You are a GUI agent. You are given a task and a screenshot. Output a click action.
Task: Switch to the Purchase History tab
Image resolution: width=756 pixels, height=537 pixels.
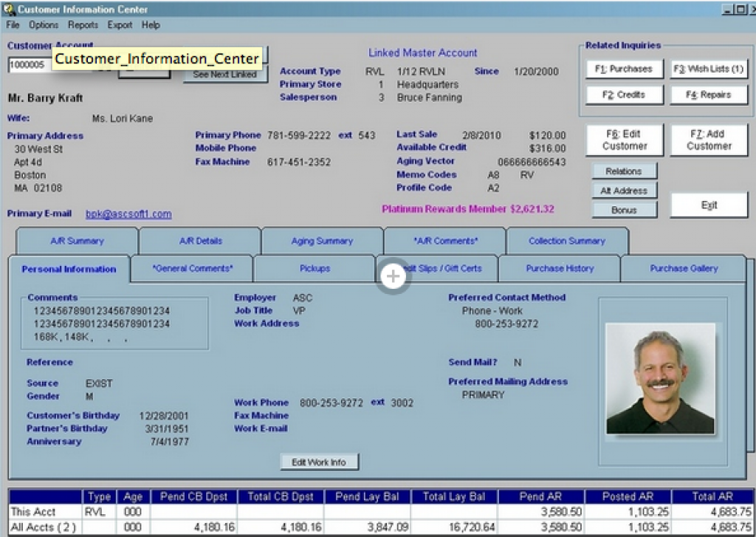(x=559, y=269)
